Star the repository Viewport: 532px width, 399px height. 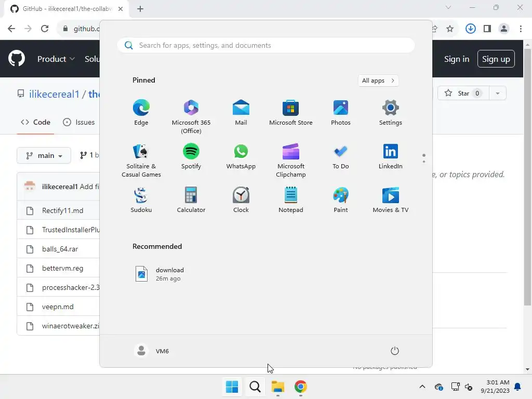pos(463,93)
